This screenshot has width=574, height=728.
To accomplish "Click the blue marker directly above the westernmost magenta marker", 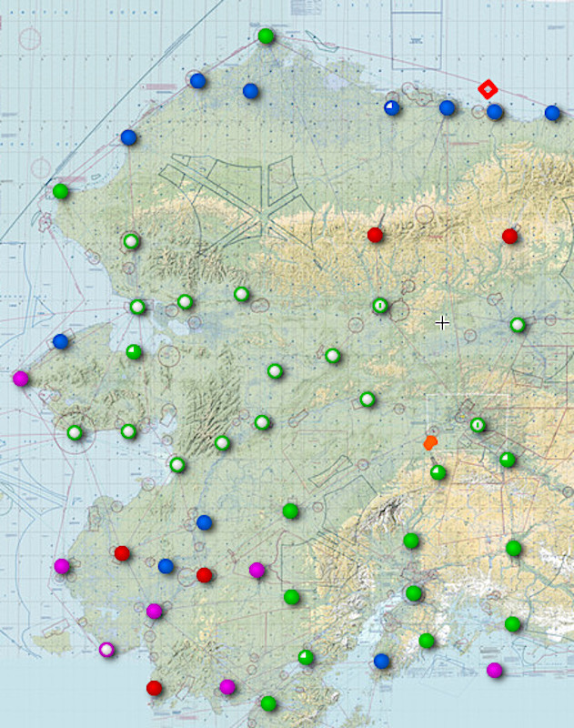I will 61,341.
